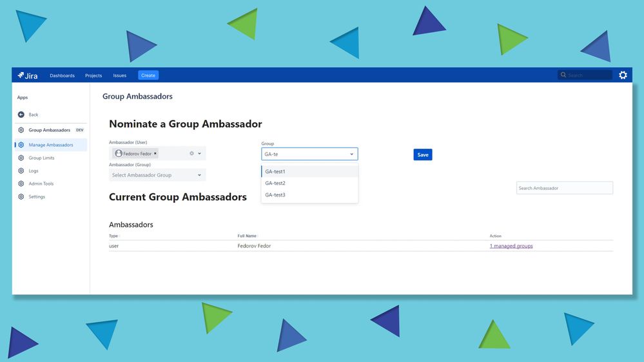Go Back in the sidebar
This screenshot has height=362, width=644.
[34, 115]
